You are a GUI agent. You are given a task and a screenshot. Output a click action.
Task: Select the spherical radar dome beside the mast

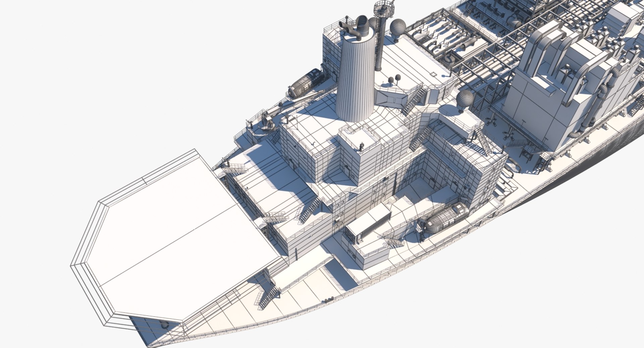[397, 27]
